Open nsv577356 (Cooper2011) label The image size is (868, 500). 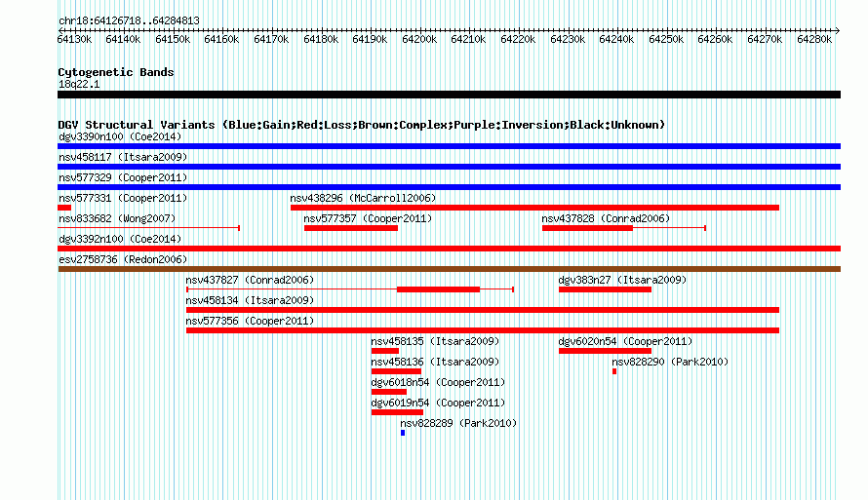pos(250,321)
